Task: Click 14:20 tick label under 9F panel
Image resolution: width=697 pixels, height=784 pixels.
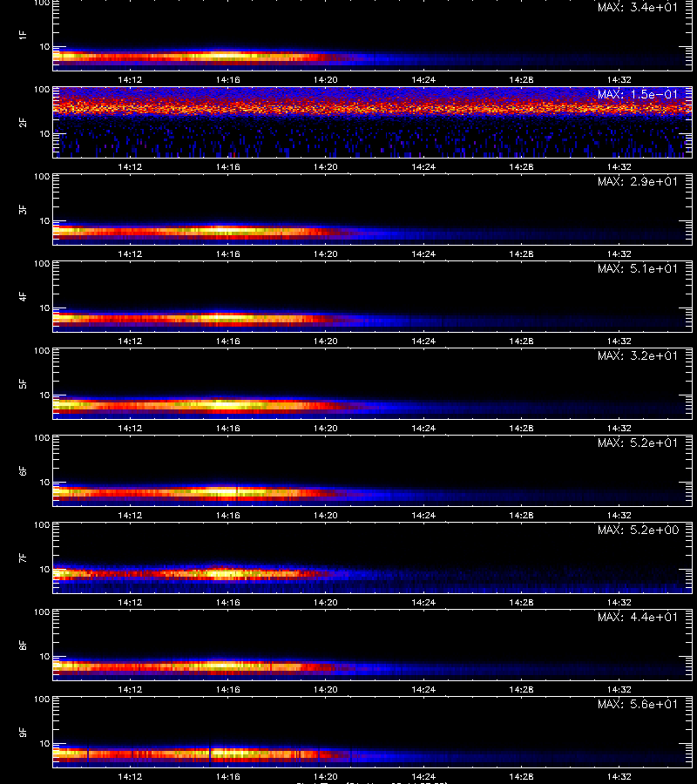Action: click(x=326, y=776)
